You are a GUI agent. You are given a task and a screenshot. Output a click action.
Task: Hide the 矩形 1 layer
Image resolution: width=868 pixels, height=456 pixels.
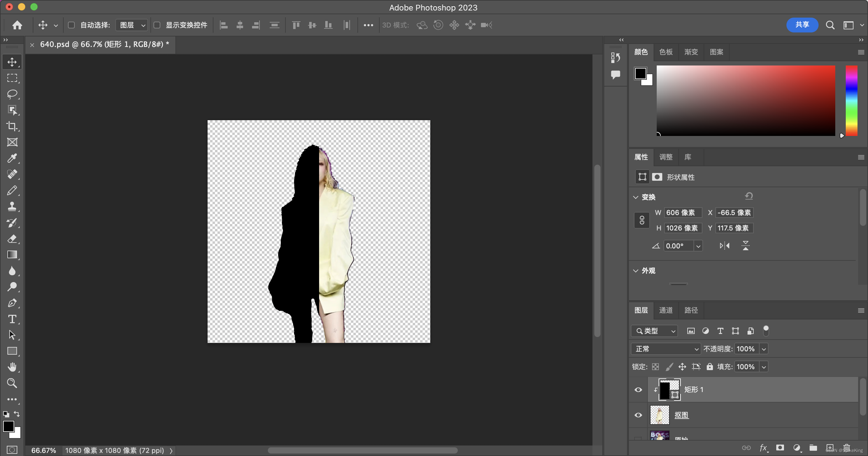click(638, 390)
